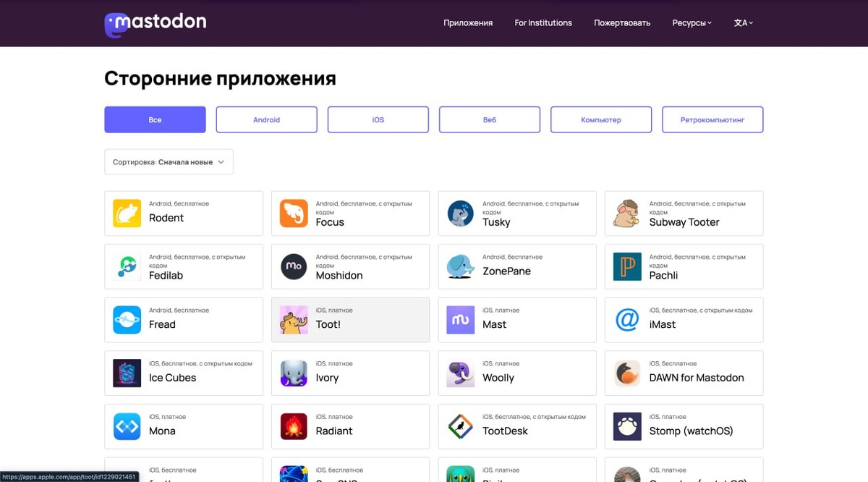
Task: Open the Subway Tooter card
Action: (x=684, y=213)
